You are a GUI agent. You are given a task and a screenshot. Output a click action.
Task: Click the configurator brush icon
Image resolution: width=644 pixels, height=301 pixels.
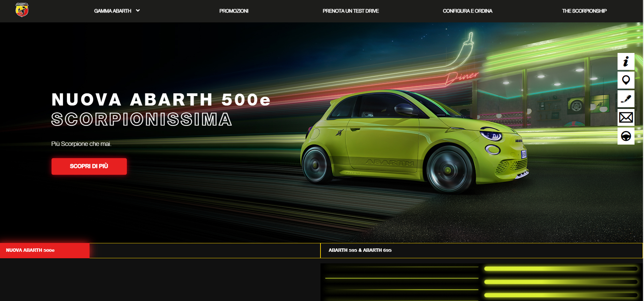(626, 99)
